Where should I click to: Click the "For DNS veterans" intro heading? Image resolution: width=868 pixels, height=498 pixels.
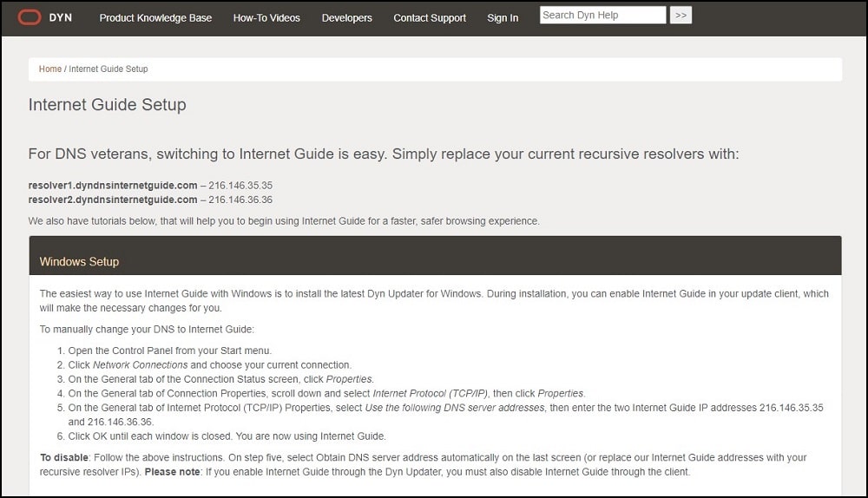click(384, 154)
